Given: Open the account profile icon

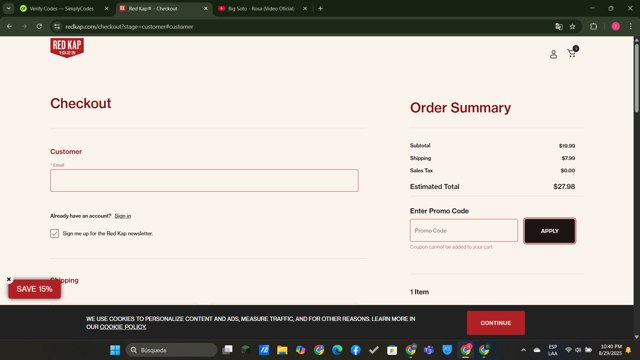Looking at the screenshot, I should pos(553,54).
